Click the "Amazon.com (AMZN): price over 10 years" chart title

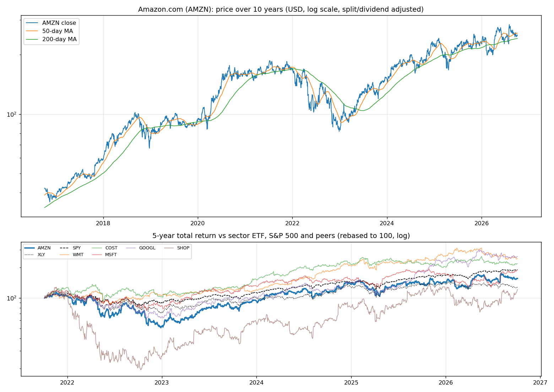[281, 9]
